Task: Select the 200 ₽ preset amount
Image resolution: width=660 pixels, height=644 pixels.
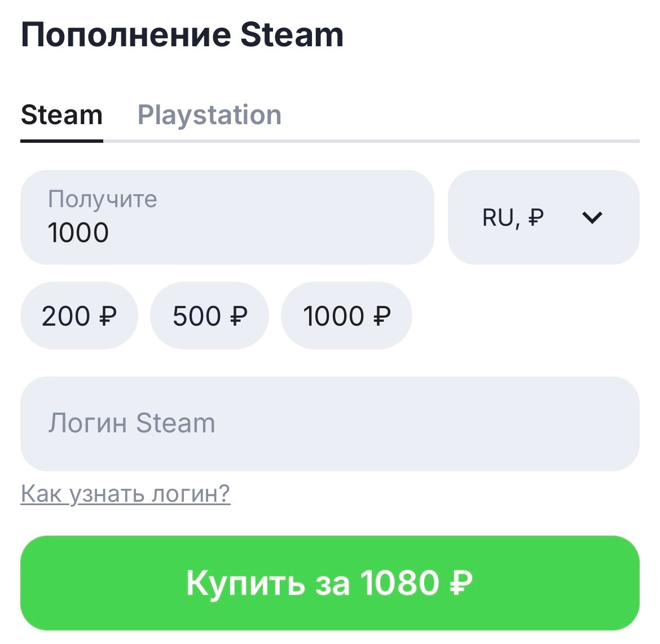Action: 79,316
